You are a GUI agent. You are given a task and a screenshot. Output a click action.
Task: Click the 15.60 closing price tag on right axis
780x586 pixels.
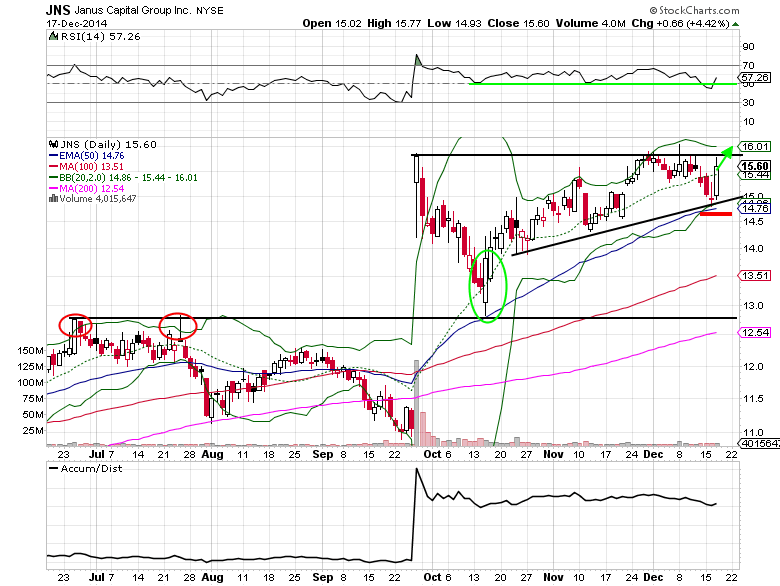pos(756,166)
